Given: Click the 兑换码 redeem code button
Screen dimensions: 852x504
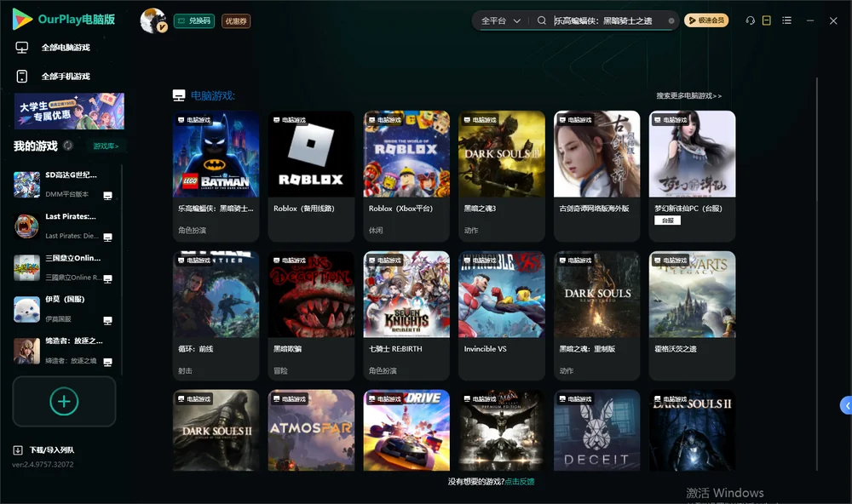Looking at the screenshot, I should click(x=194, y=20).
